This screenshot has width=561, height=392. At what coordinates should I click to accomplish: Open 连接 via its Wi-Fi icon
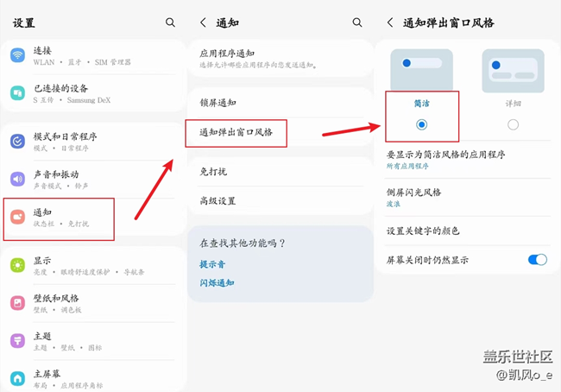tap(17, 55)
